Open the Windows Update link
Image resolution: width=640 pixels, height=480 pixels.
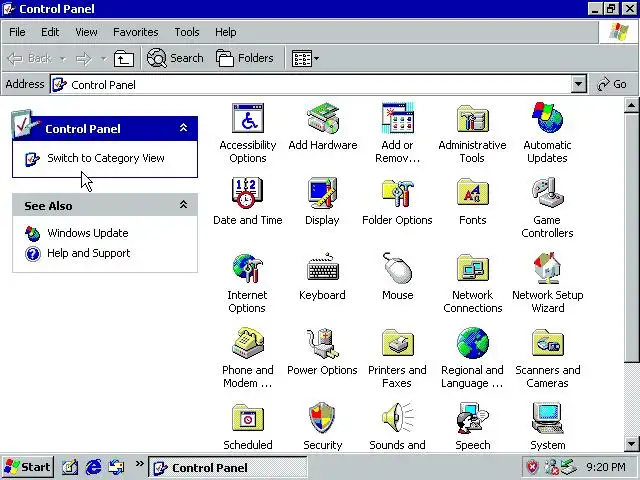point(88,233)
